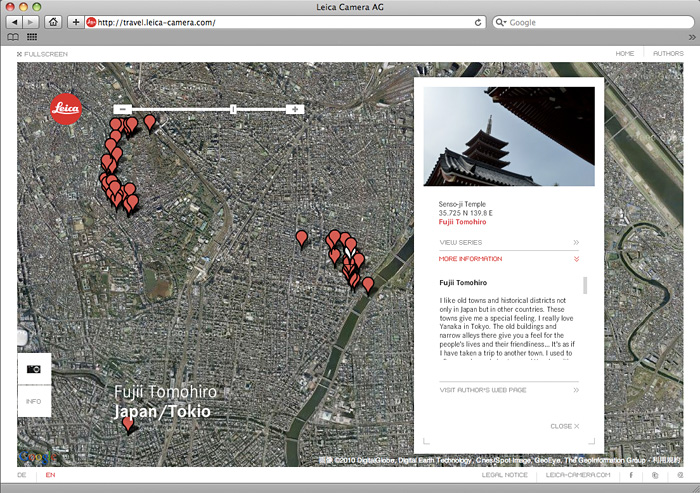
Task: Click the browser back arrow button
Action: tap(14, 22)
